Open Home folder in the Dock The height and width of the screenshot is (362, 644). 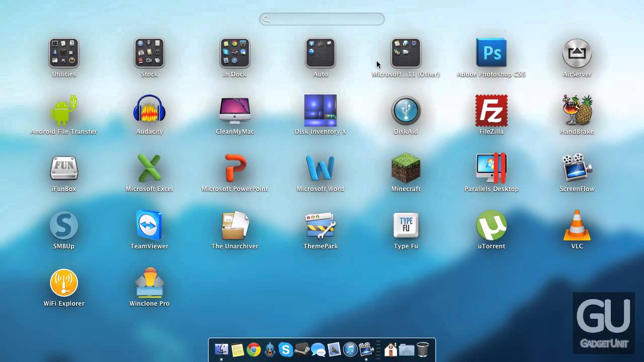[390, 349]
